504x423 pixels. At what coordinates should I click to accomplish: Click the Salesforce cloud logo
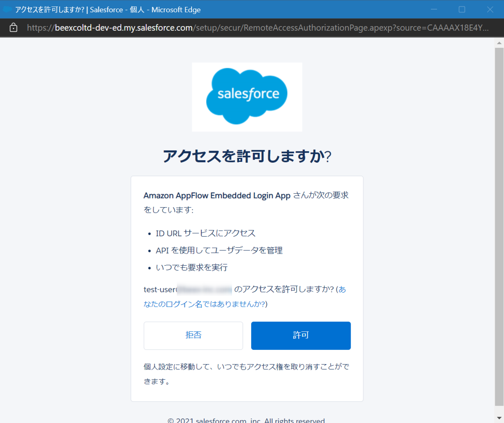click(x=247, y=97)
